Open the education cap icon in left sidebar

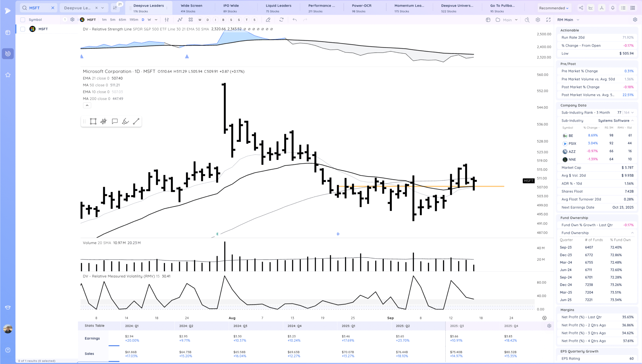[x=8, y=308]
